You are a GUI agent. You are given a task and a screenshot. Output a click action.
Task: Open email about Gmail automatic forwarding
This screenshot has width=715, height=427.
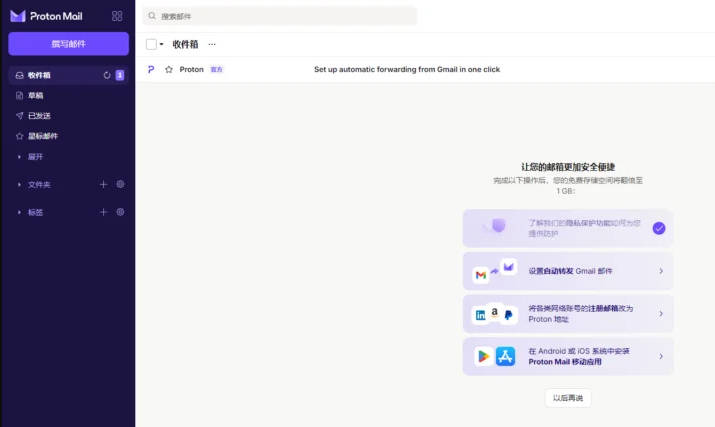coord(407,69)
